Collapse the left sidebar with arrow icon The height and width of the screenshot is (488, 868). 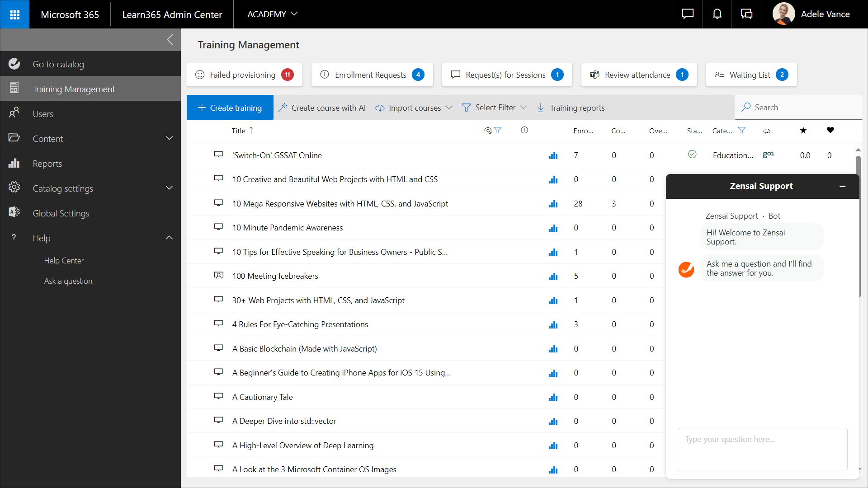pyautogui.click(x=170, y=40)
